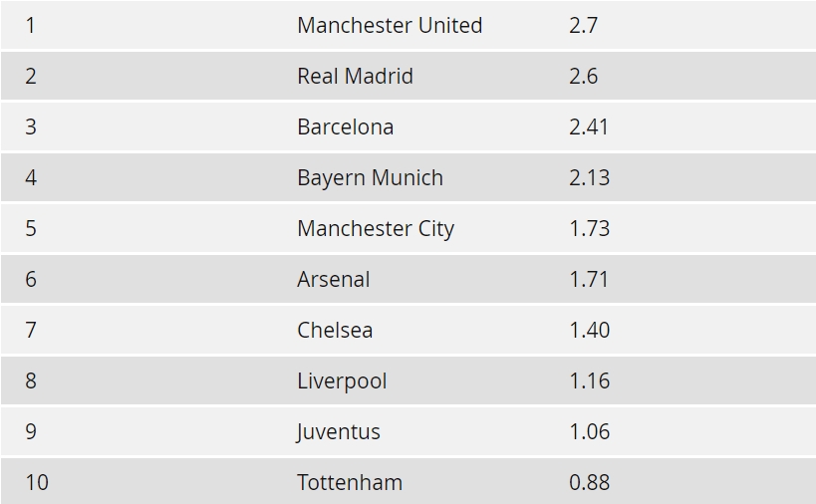Select the Liverpool cell

[x=342, y=381]
